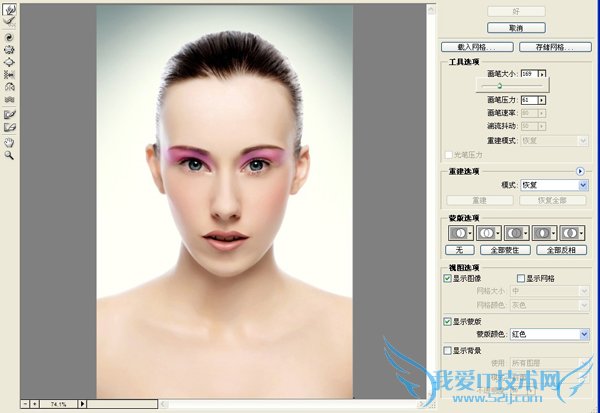Click the 74.1% zoom percentage field

point(59,404)
